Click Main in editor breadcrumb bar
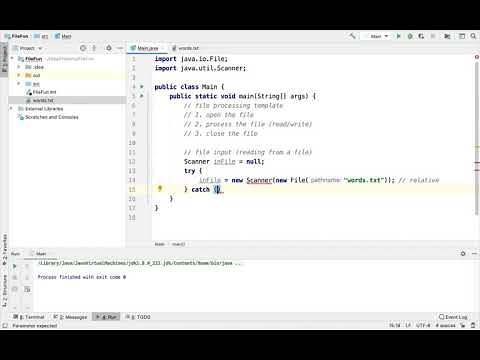Viewport: 480px width, 360px height. pos(159,244)
